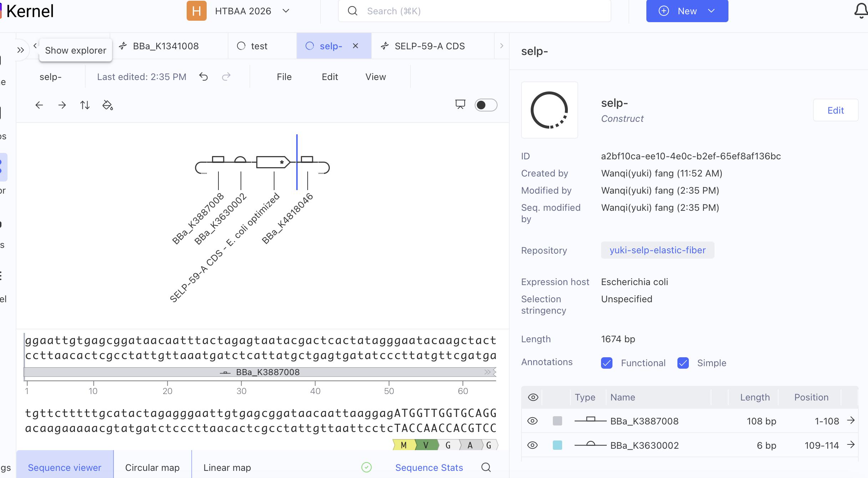Open the Sequence Stats link
This screenshot has height=478, width=868.
coord(429,467)
